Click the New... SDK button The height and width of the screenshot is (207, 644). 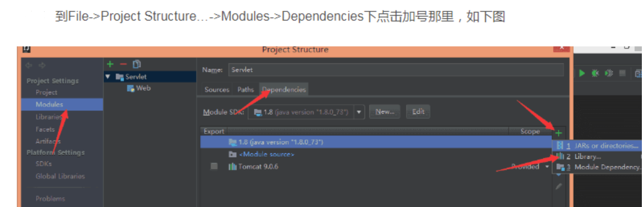[385, 112]
